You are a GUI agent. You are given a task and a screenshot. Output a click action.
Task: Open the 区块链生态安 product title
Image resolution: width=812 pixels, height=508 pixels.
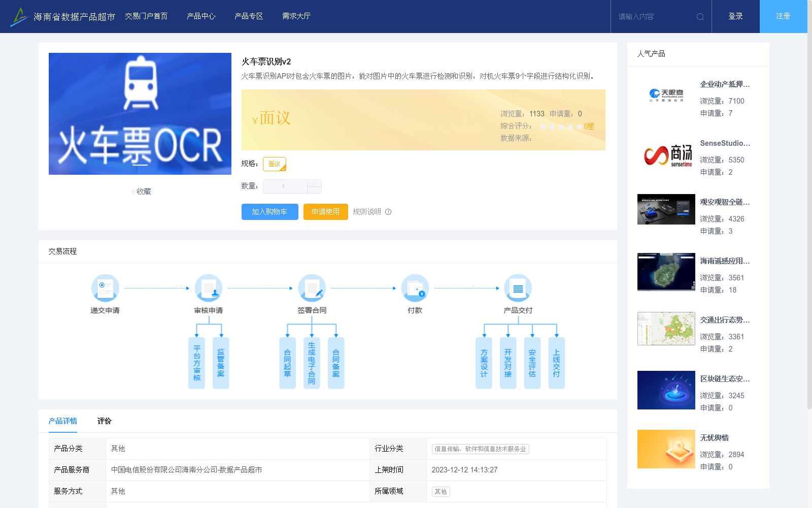[725, 379]
